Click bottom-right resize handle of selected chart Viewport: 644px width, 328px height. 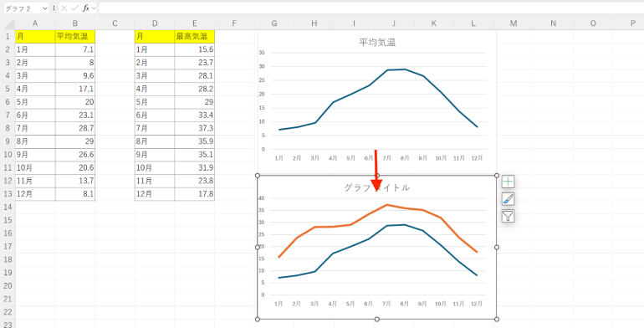coord(497,319)
